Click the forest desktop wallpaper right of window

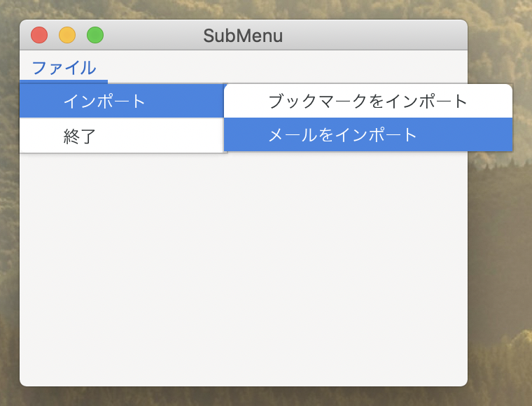(x=499, y=254)
